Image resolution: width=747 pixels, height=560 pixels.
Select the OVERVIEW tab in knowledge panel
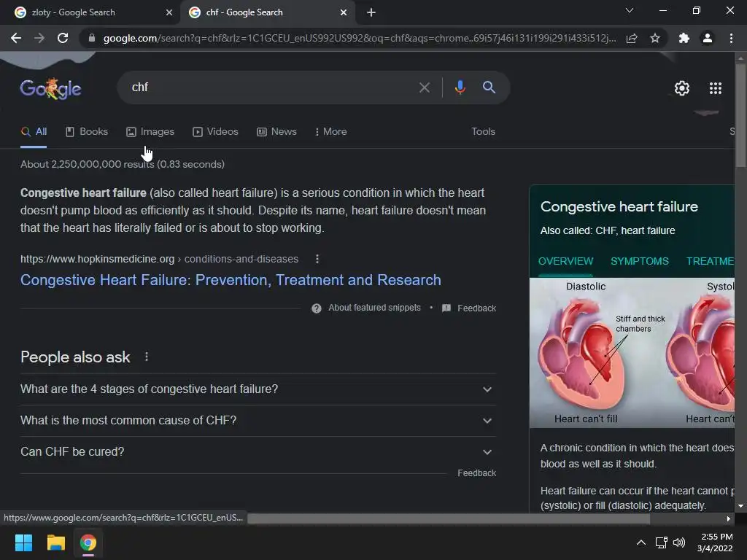coord(565,262)
